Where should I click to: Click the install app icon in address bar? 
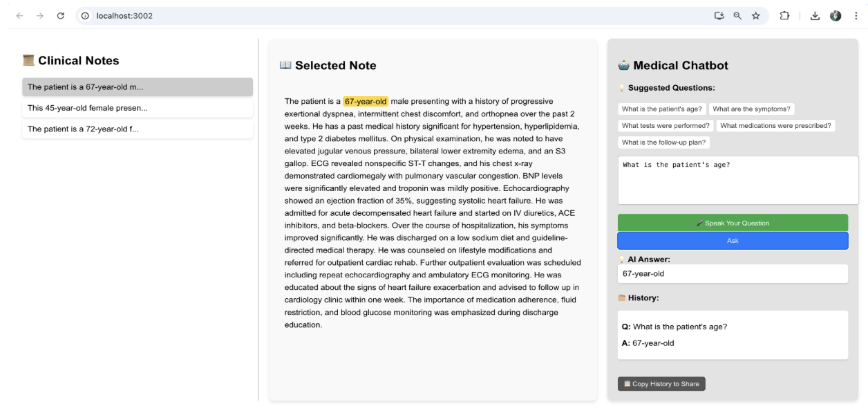point(719,16)
